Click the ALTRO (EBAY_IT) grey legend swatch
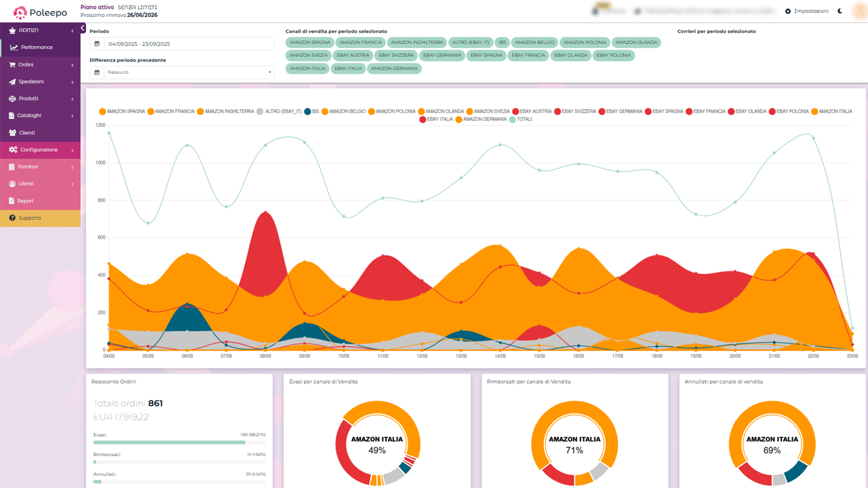Screen dimensions: 868x488 click(260, 111)
